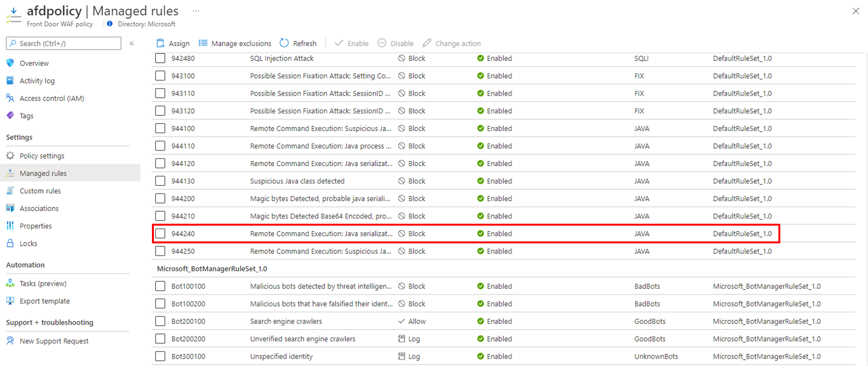
Task: Click the Overview shield icon
Action: 10,63
